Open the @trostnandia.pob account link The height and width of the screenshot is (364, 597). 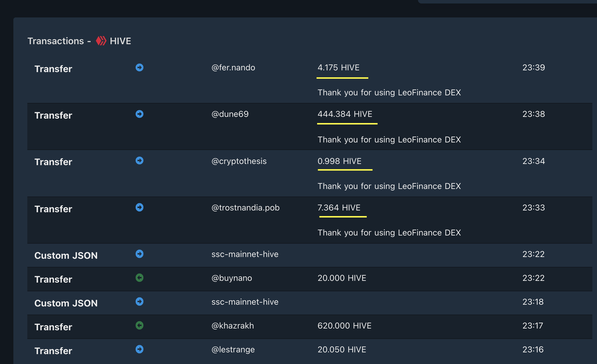click(245, 208)
